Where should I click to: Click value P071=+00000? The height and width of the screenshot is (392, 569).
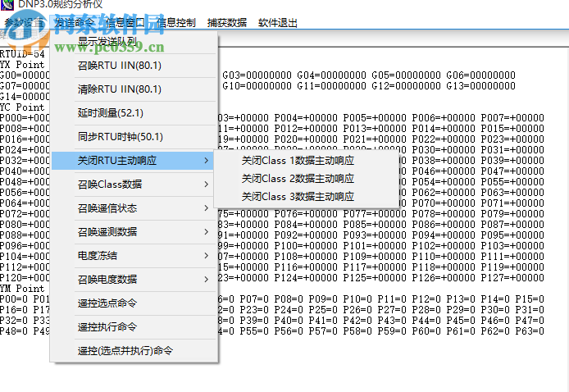point(512,203)
